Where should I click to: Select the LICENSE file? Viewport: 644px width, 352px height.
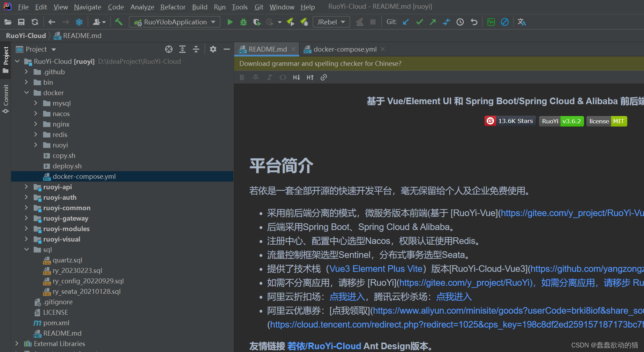55,312
